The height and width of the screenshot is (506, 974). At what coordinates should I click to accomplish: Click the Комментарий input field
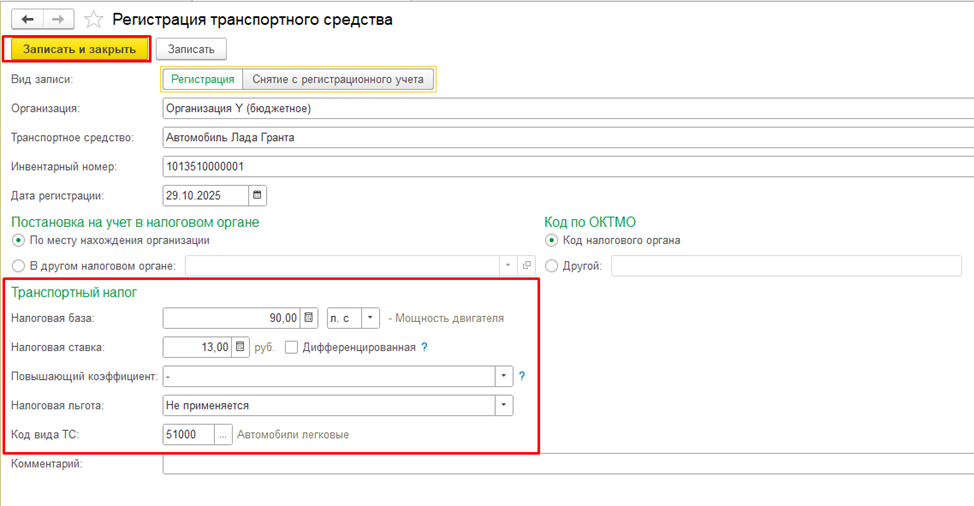click(568, 464)
